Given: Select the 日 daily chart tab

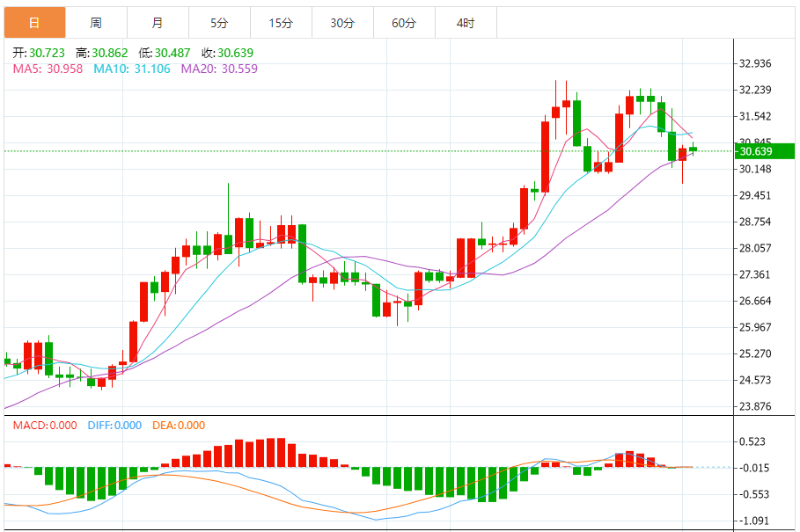Looking at the screenshot, I should [x=34, y=23].
